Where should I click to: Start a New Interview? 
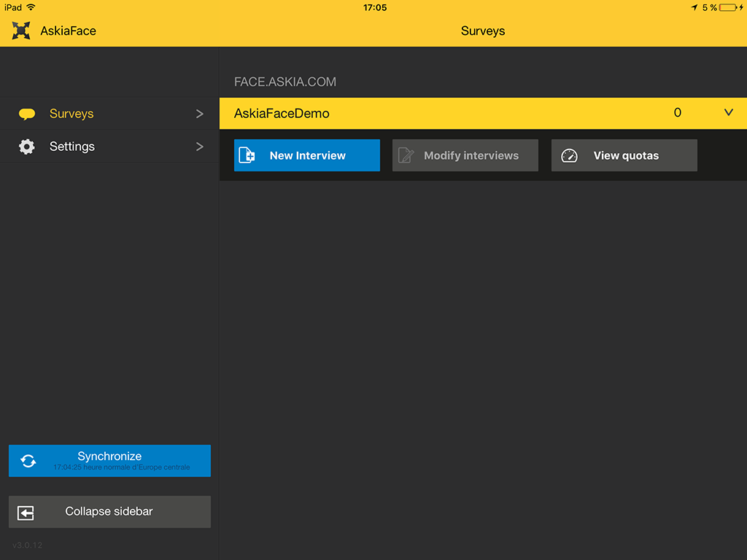pos(307,155)
